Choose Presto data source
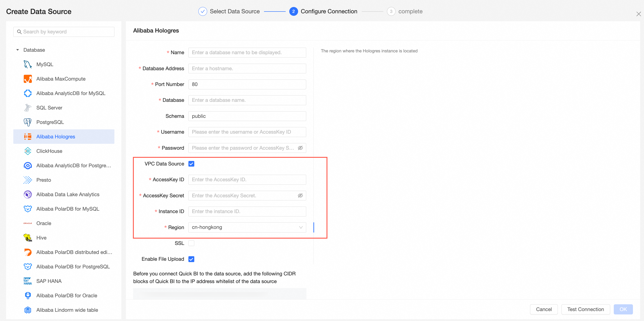This screenshot has height=321, width=644. (64, 180)
